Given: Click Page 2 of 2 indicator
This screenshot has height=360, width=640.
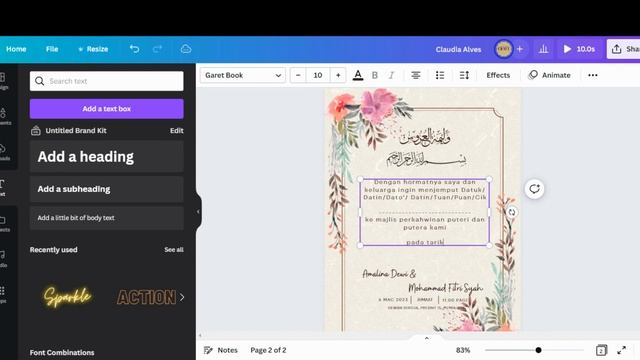Looking at the screenshot, I should click(x=268, y=350).
